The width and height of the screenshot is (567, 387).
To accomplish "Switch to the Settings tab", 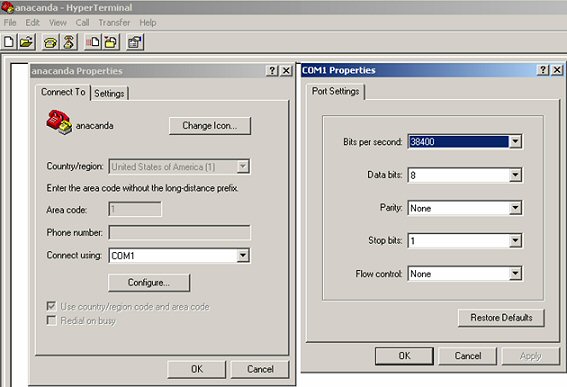I will (x=109, y=94).
